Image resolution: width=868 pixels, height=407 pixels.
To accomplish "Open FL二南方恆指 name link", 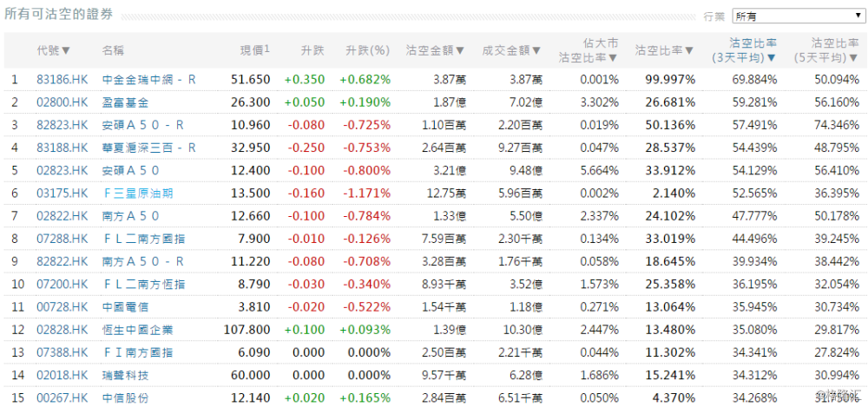I will pyautogui.click(x=144, y=284).
